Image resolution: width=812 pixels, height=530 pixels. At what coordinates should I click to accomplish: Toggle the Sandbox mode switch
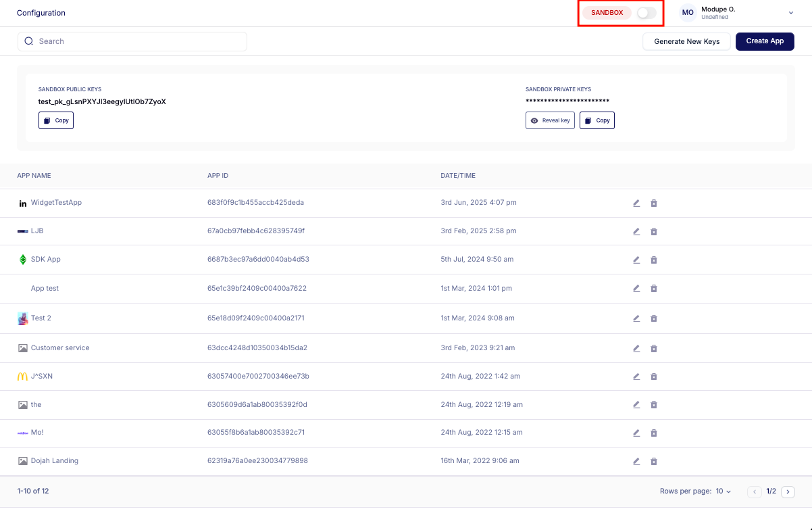click(646, 13)
